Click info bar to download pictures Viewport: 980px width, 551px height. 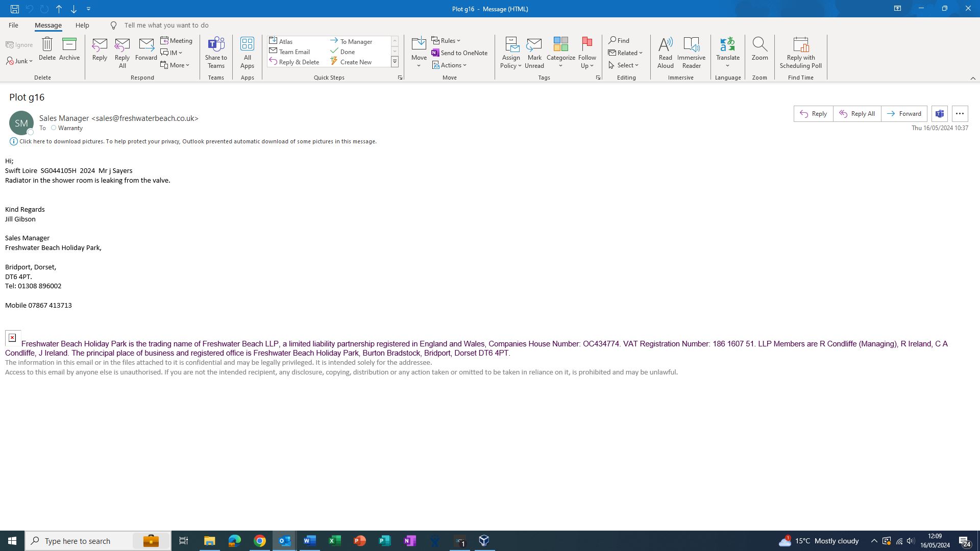tap(198, 141)
